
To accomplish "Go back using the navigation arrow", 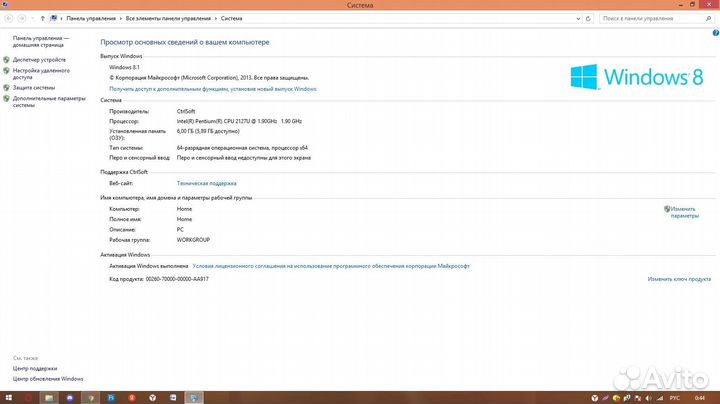I will coord(8,18).
